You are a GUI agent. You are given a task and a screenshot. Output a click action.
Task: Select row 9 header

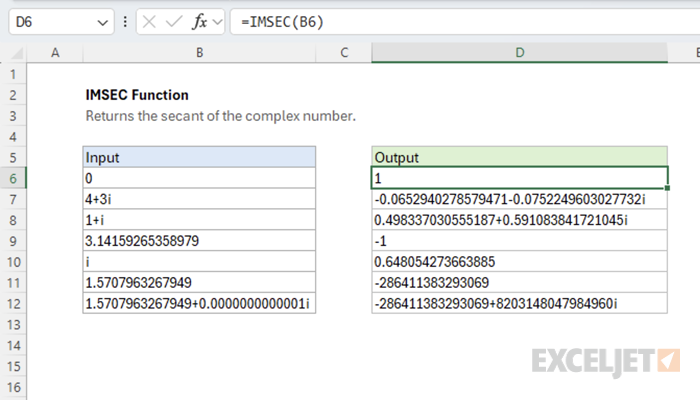tap(13, 241)
